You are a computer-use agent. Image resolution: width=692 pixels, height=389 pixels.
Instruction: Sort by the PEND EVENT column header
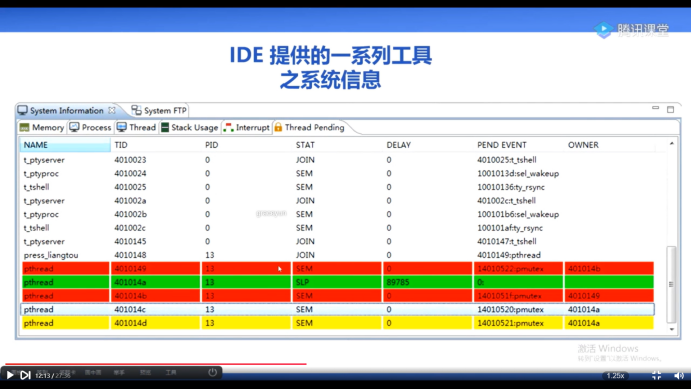pyautogui.click(x=519, y=145)
